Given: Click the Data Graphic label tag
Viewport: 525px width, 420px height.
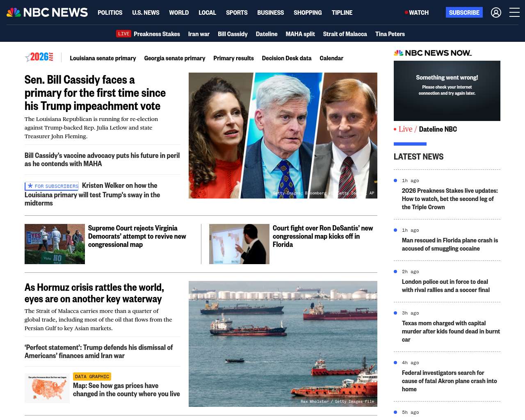Looking at the screenshot, I should point(92,377).
